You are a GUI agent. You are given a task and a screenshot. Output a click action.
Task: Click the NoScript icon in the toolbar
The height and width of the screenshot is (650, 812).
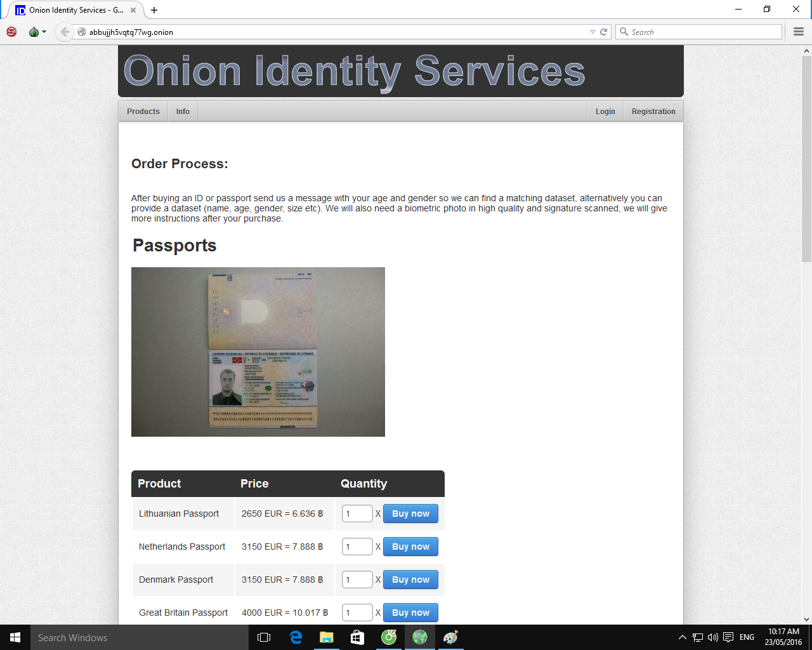11,31
